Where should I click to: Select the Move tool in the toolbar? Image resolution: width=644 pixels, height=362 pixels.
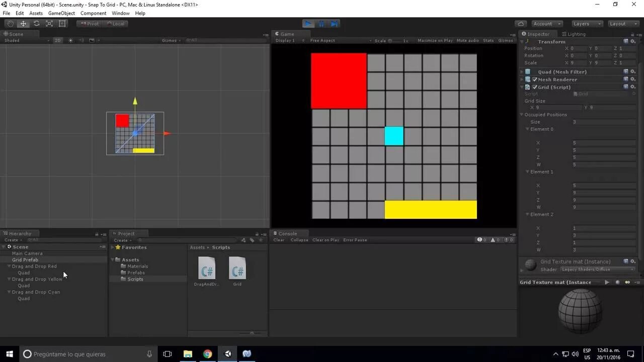tap(23, 24)
